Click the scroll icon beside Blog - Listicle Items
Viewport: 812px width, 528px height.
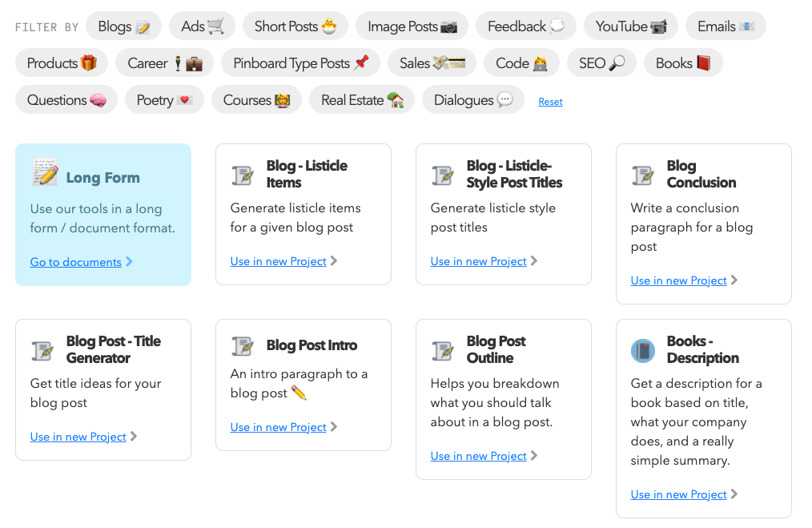(x=243, y=175)
